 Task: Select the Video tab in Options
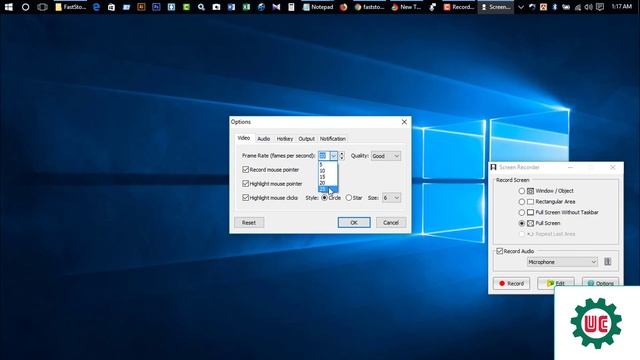point(244,138)
